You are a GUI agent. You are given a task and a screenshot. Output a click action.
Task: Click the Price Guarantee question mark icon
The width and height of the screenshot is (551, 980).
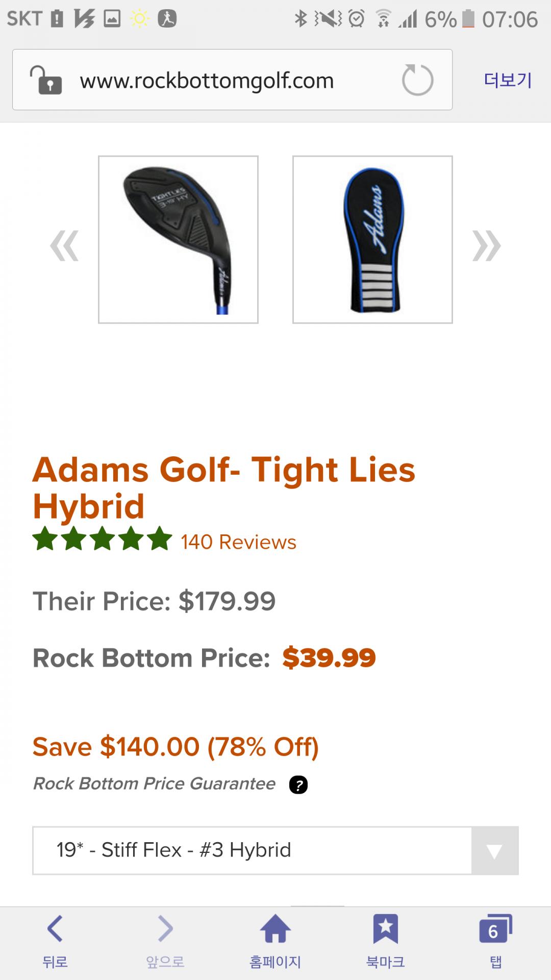[x=298, y=785]
